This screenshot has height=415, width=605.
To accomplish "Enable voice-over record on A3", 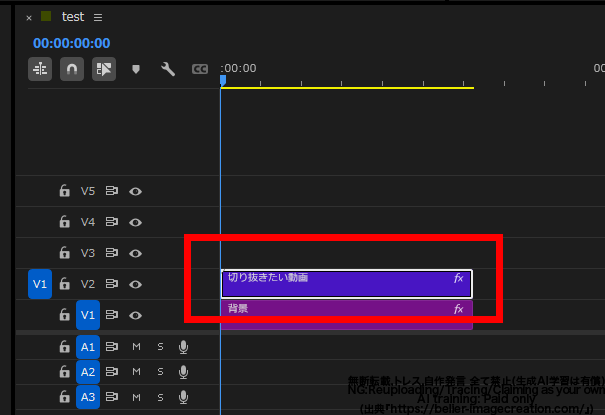I will pyautogui.click(x=184, y=397).
